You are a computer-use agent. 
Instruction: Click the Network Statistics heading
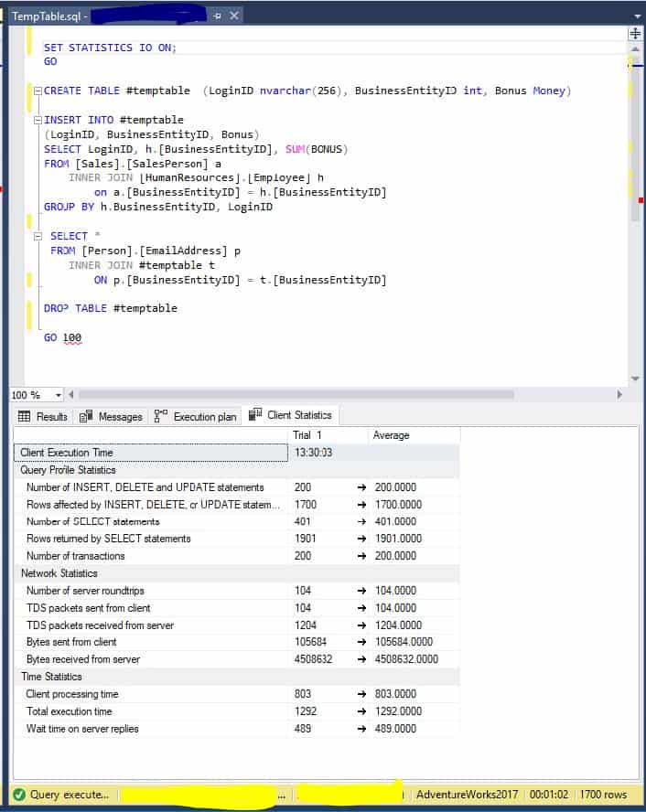click(x=59, y=573)
